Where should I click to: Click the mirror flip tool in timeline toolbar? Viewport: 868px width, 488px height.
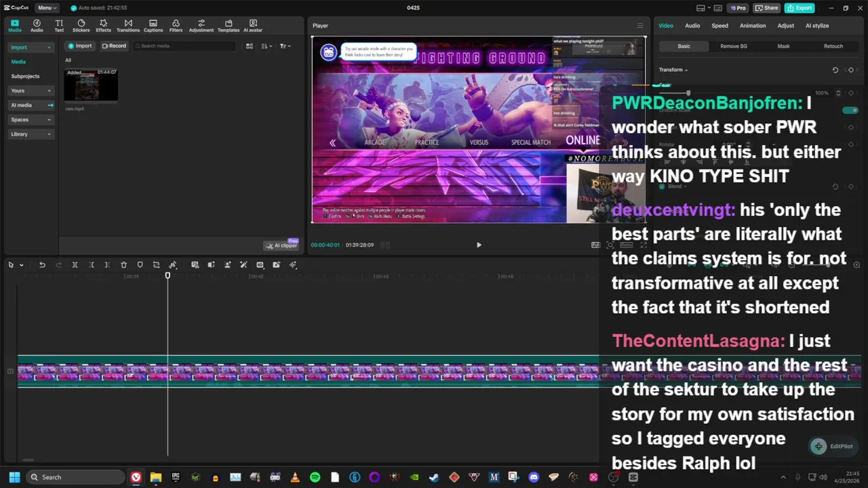pos(173,265)
